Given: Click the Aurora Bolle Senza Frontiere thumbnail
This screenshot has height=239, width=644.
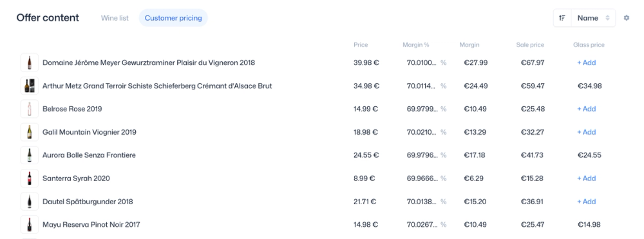Looking at the screenshot, I should 30,155.
